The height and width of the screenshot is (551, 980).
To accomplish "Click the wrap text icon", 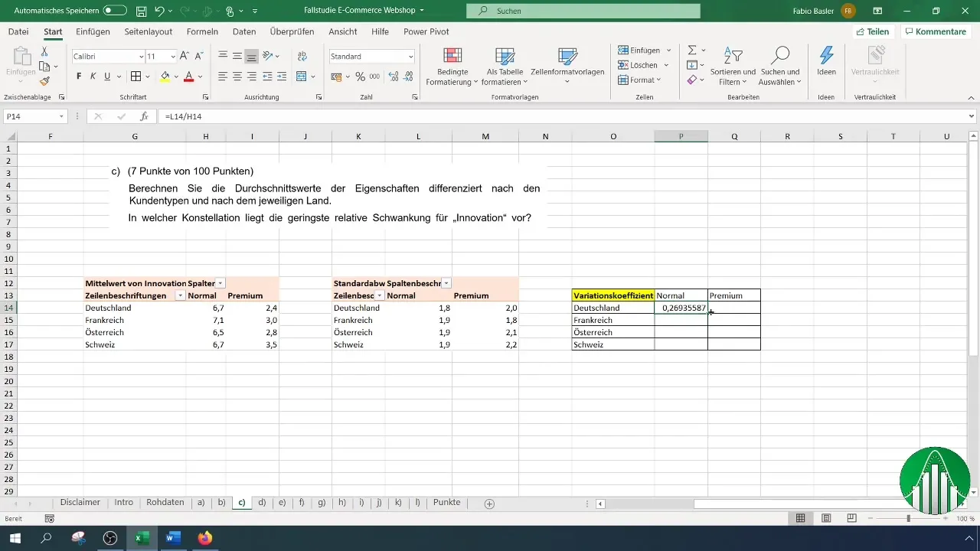I will (x=302, y=56).
